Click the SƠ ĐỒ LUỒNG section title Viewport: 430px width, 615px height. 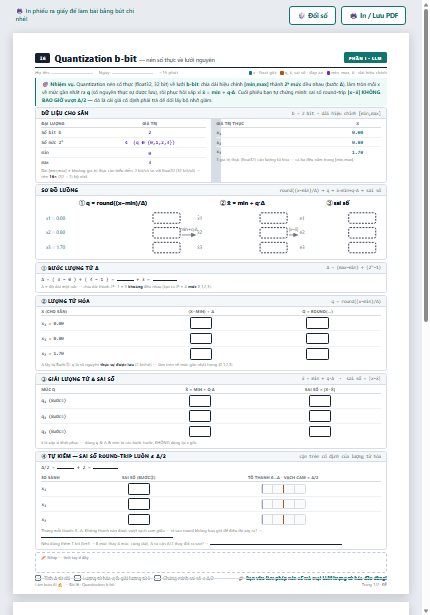point(60,190)
